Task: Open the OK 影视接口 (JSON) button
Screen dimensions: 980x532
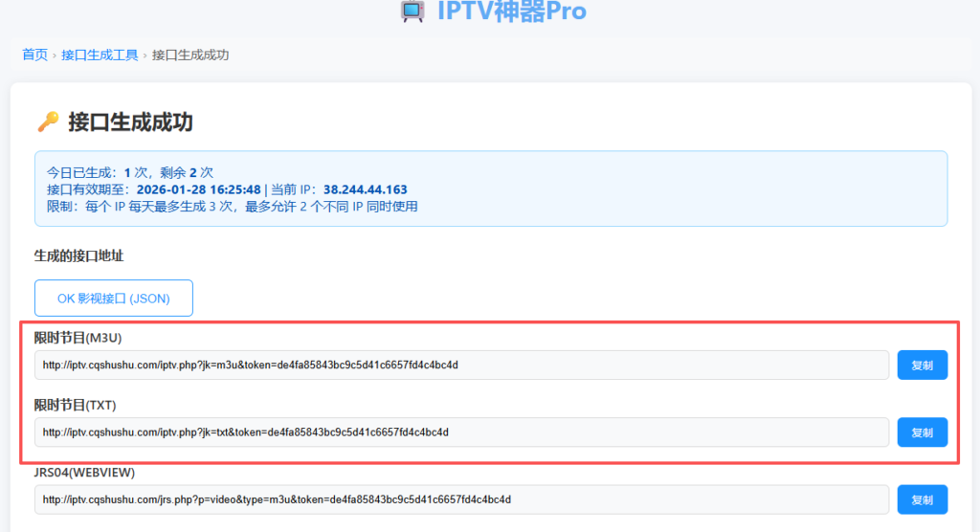Action: [x=114, y=298]
